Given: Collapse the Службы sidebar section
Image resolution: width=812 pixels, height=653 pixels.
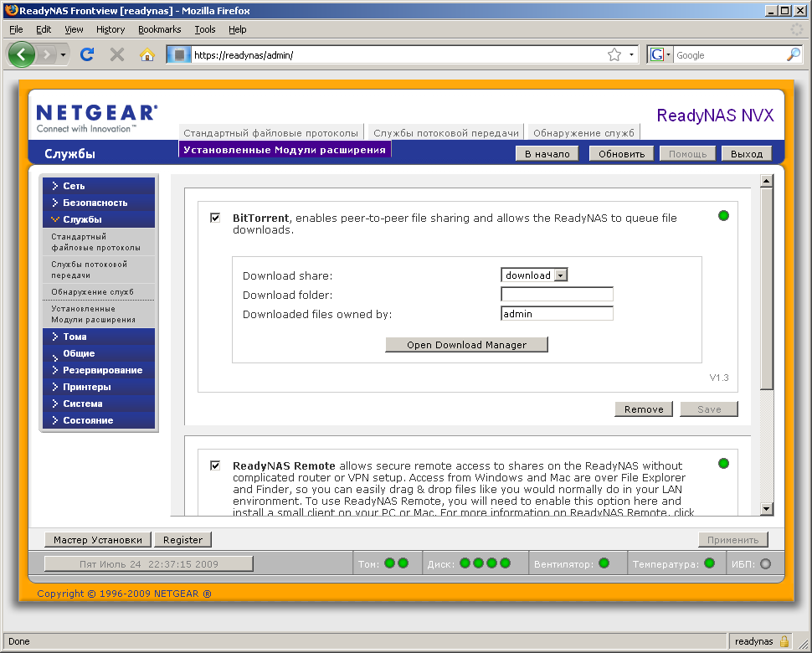Looking at the screenshot, I should [x=99, y=219].
